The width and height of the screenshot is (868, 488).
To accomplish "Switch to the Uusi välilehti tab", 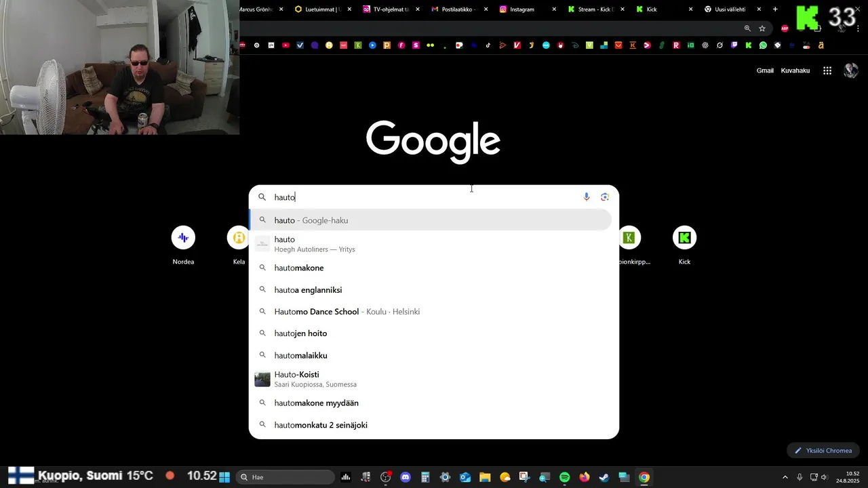I will pyautogui.click(x=733, y=9).
